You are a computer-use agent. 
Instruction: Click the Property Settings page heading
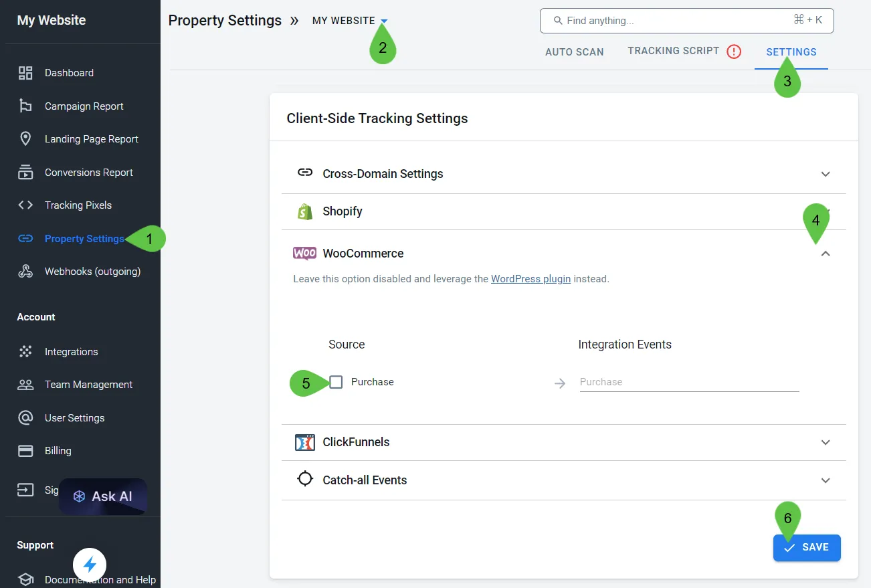(225, 20)
